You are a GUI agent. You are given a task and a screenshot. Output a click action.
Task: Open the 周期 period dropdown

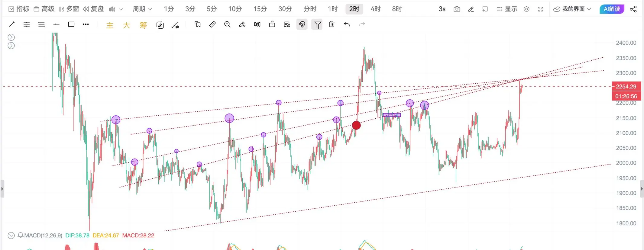tap(142, 9)
